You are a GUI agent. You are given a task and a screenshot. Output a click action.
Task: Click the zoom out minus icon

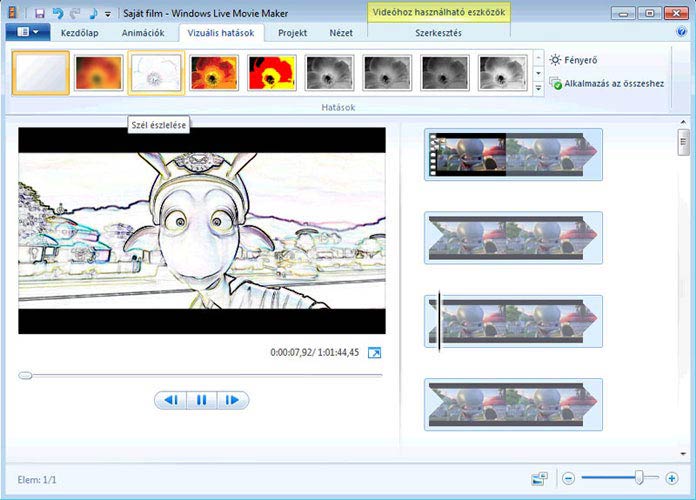coord(567,479)
